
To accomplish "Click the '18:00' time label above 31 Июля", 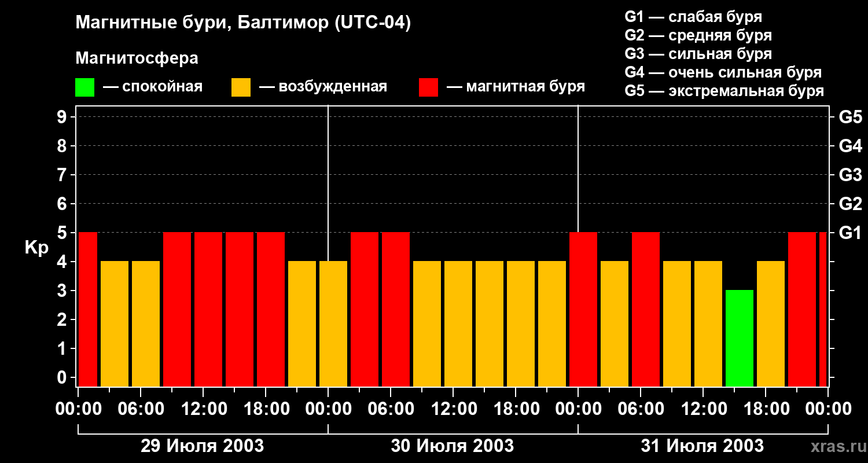I will click(766, 409).
